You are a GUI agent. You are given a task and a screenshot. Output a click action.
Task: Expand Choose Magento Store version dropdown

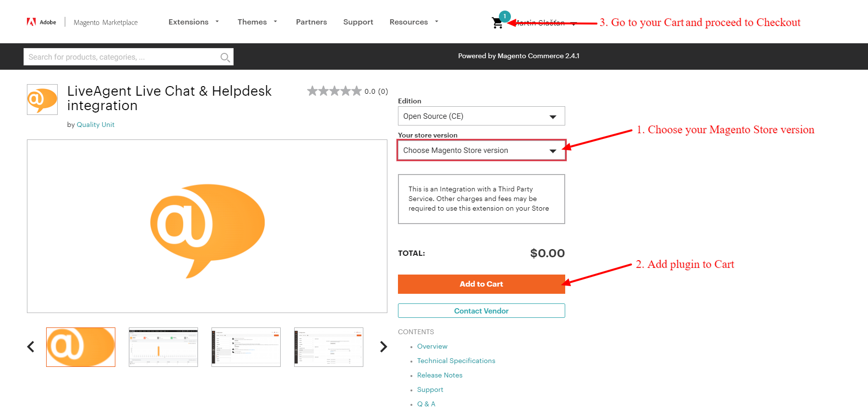[x=481, y=151]
